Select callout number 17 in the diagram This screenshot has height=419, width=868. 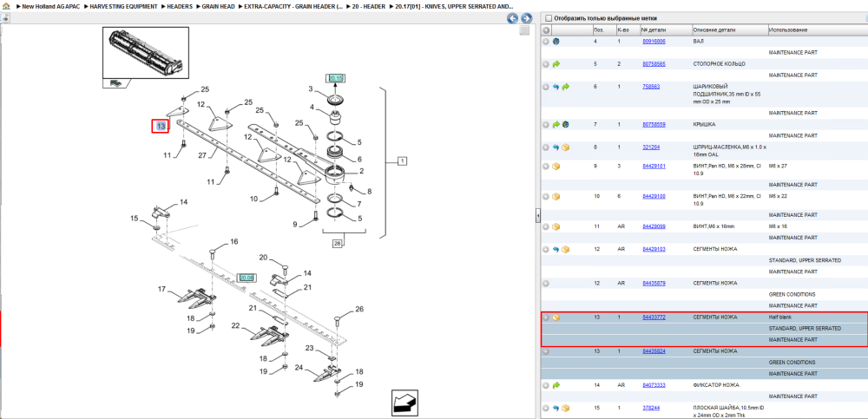pyautogui.click(x=161, y=289)
